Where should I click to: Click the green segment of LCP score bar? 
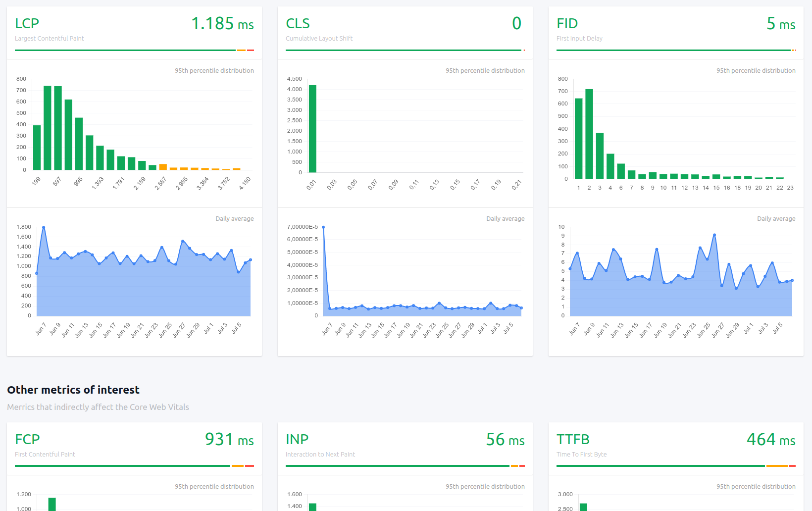tap(125, 50)
